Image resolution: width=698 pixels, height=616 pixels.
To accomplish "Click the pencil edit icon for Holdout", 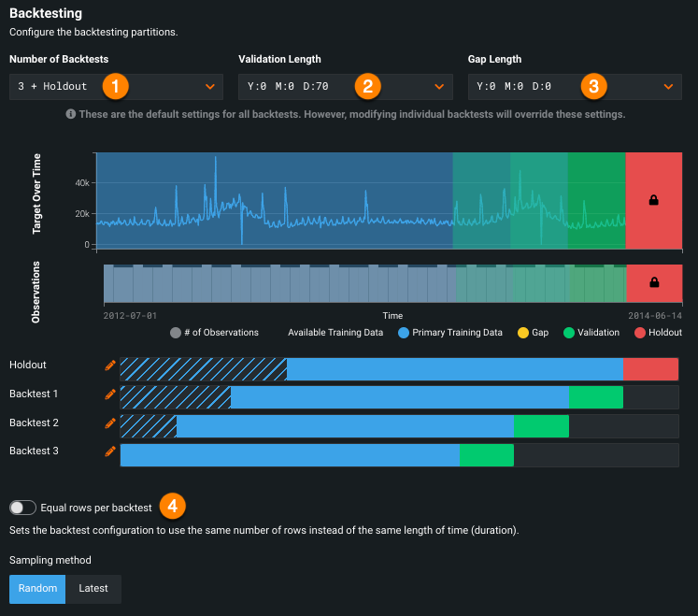I will point(110,365).
